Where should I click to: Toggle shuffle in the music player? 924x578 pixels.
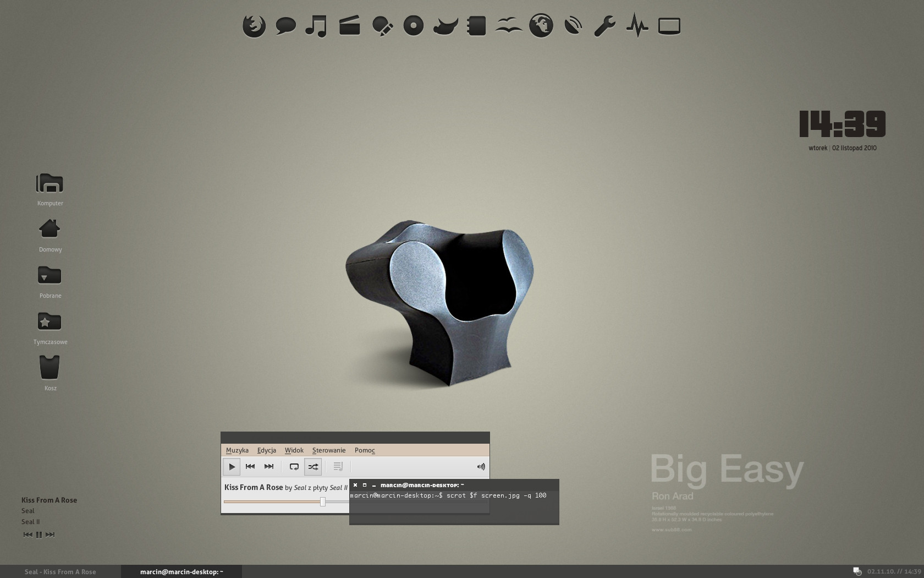313,467
